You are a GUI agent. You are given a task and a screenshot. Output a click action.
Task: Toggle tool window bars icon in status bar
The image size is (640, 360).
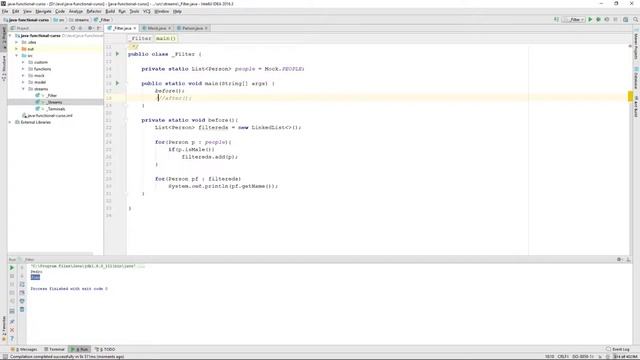[x=4, y=357]
